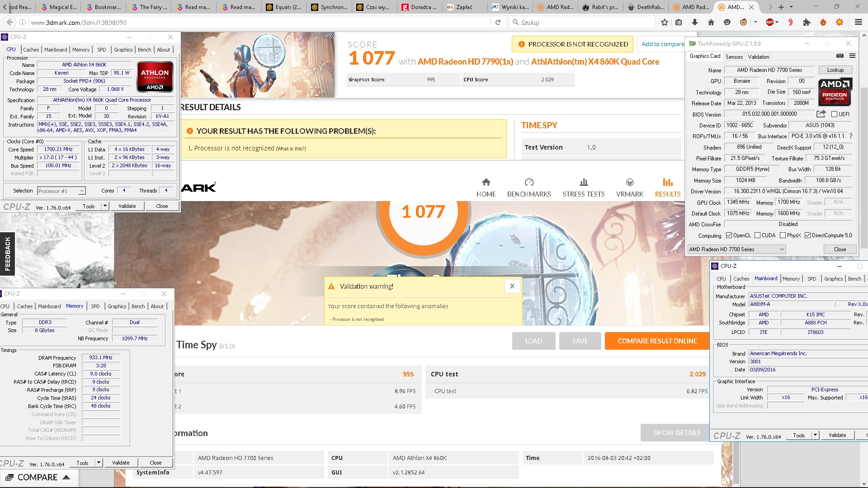
Task: Open a new browser tab with plus icon
Action: [781, 7]
